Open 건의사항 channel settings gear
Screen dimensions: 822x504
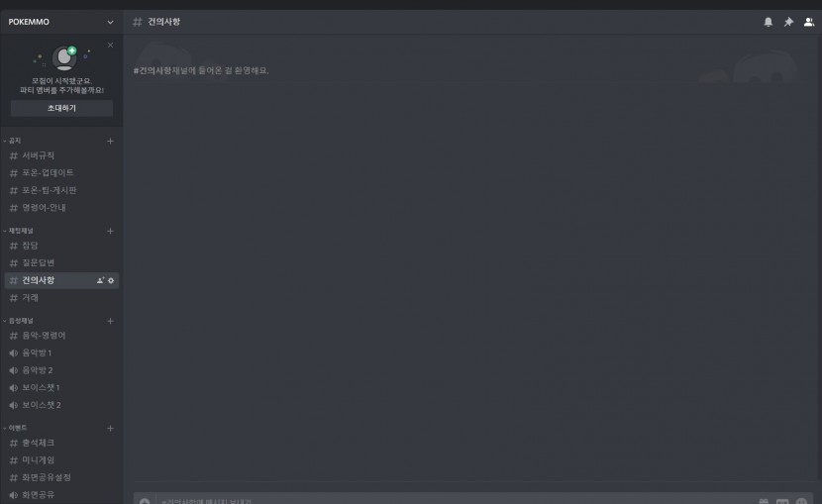click(111, 281)
